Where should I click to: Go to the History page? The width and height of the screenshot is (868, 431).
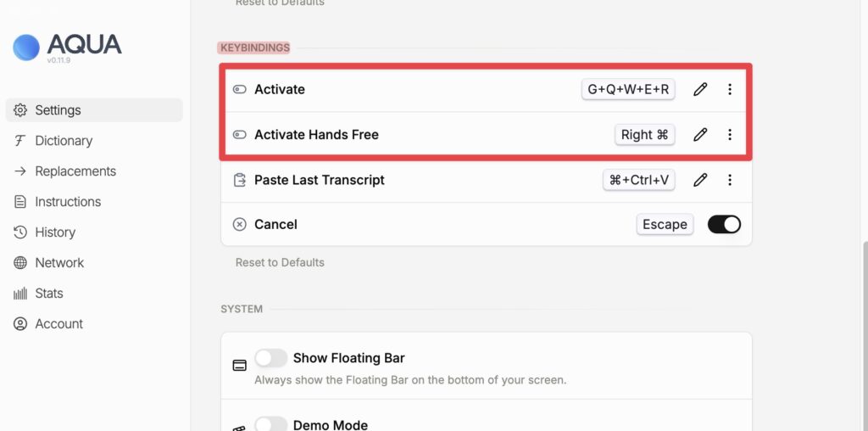(55, 232)
